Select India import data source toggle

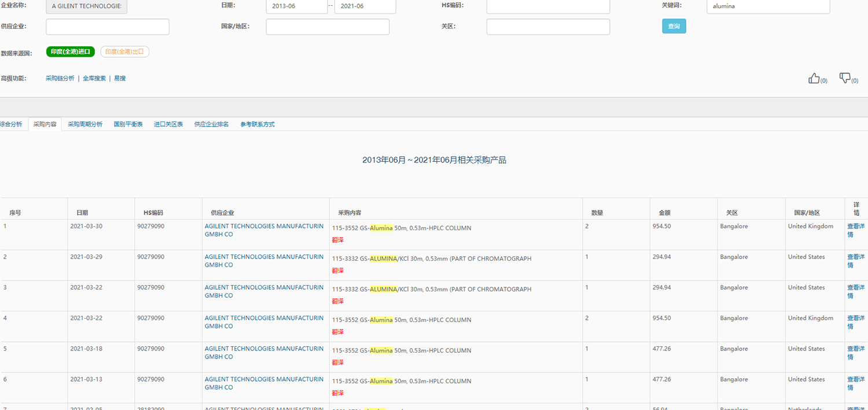71,52
